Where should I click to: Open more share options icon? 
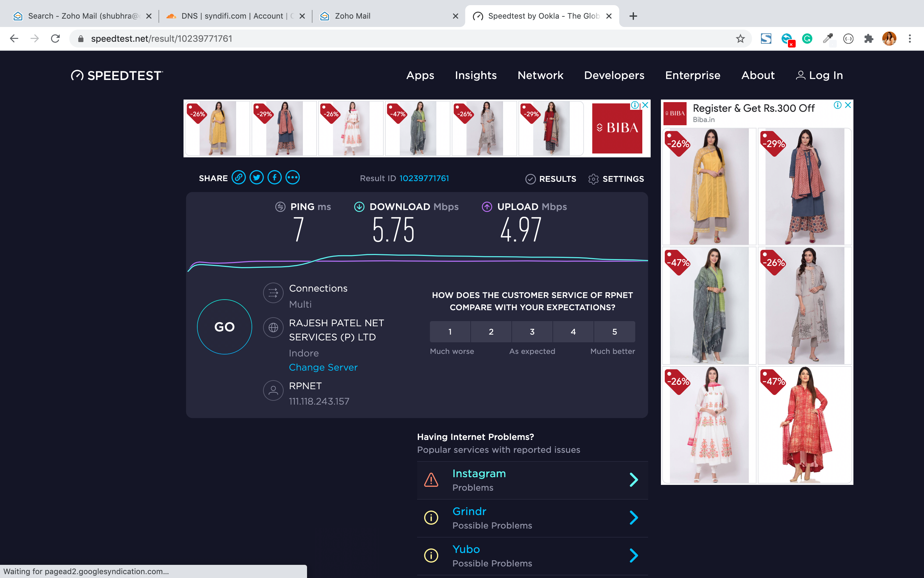pos(293,178)
